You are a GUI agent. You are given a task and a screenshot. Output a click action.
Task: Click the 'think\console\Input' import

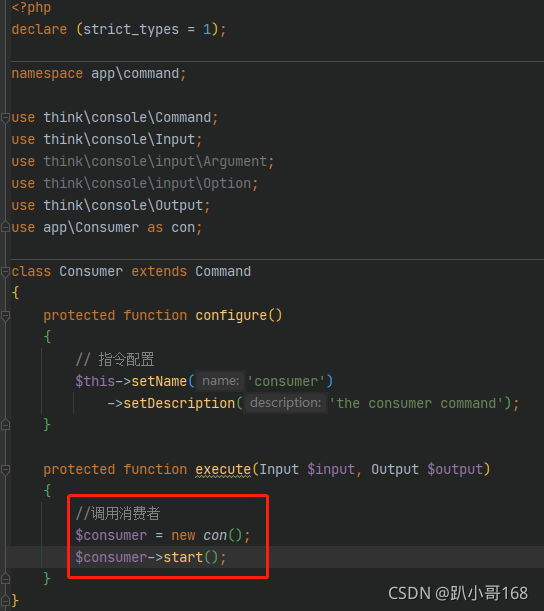tap(119, 140)
